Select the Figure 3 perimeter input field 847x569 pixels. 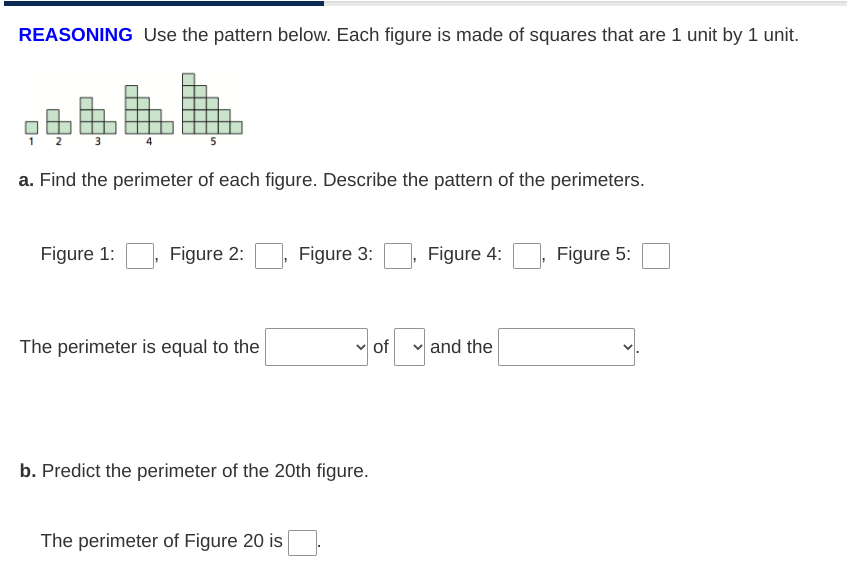click(398, 256)
